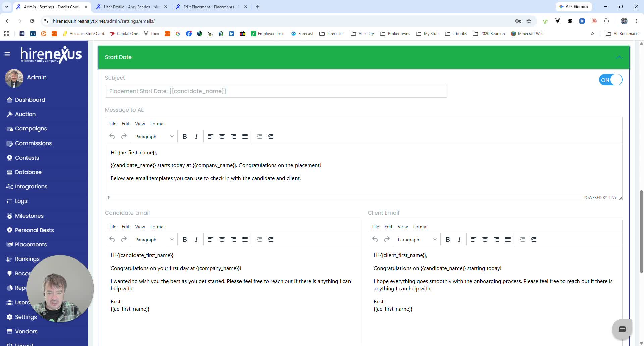Open Placements in sidebar
Viewport: 644px width, 346px height.
[x=31, y=244]
